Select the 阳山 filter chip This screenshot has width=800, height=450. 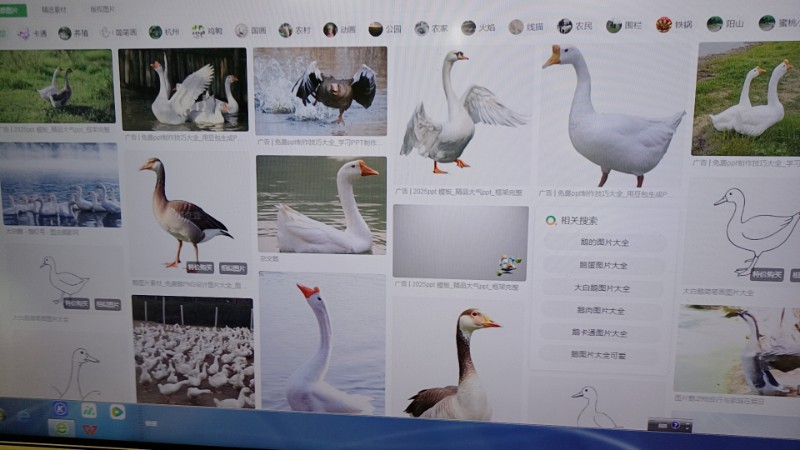[724, 23]
